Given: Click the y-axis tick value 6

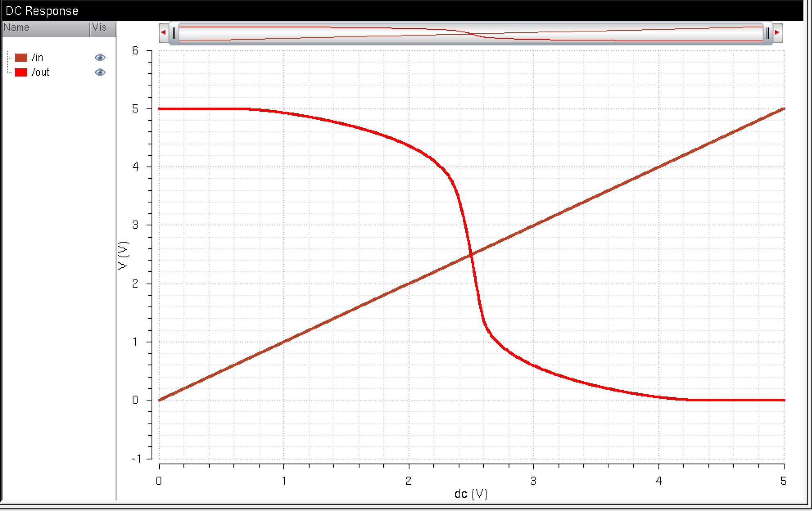Looking at the screenshot, I should point(135,51).
